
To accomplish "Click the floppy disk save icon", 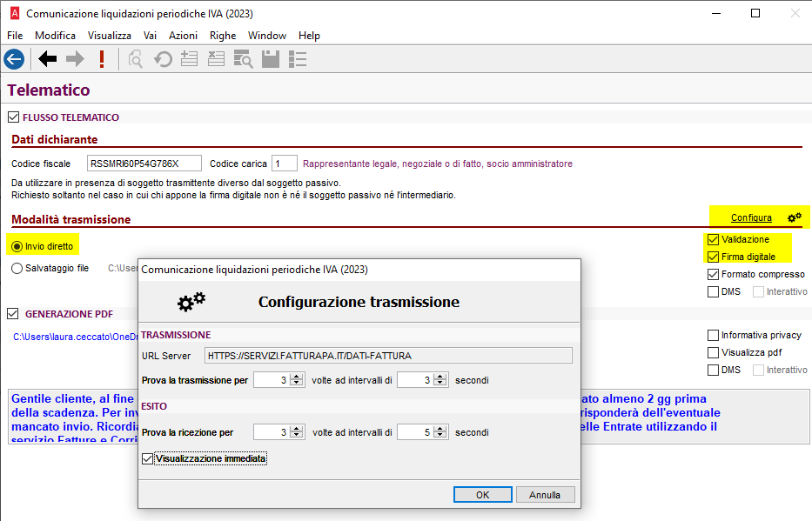I will click(x=271, y=59).
